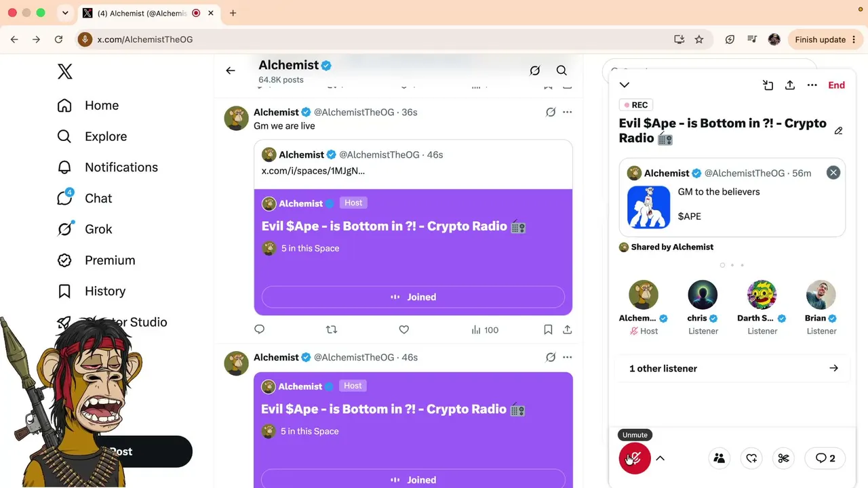This screenshot has width=868, height=488.
Task: Remove the shared post from the Space
Action: click(x=833, y=173)
